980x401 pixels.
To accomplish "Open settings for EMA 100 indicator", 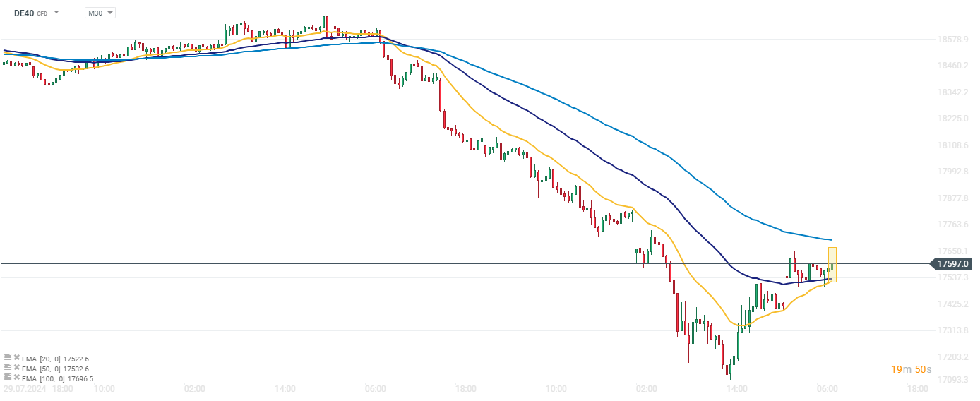I will click(x=8, y=378).
